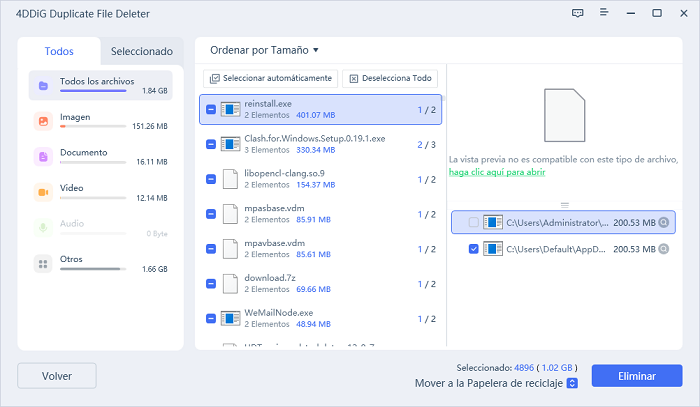The width and height of the screenshot is (700, 407).
Task: Click the libopencl-clang.so.9 file icon
Action: coord(230,179)
